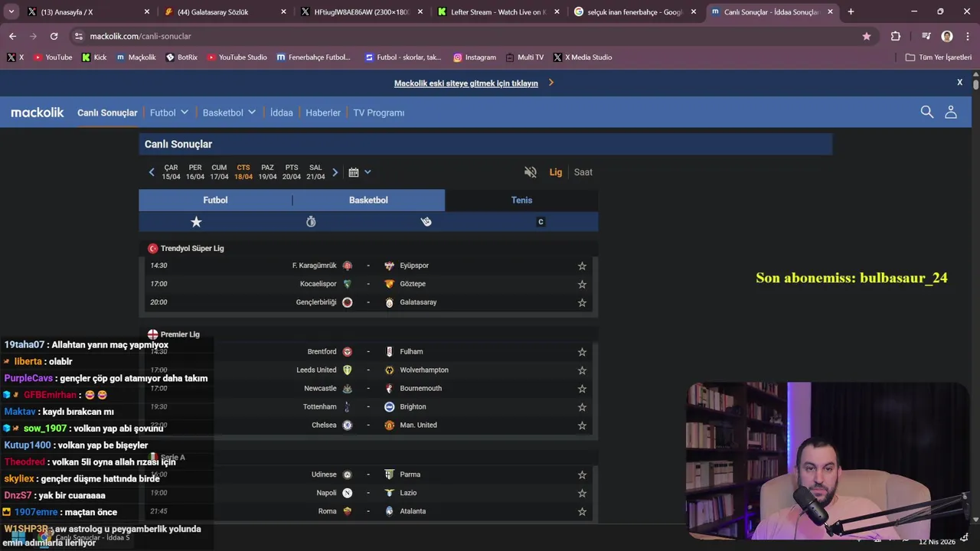Filter live matches with stopwatch icon

pos(311,222)
